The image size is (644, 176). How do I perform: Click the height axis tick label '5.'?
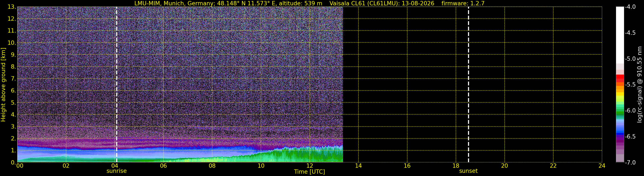point(13,103)
